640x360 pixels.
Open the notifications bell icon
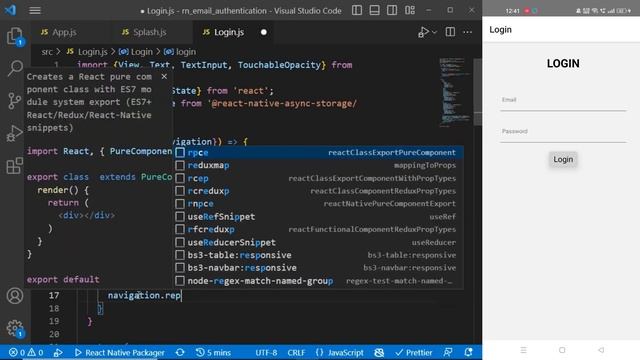469,352
